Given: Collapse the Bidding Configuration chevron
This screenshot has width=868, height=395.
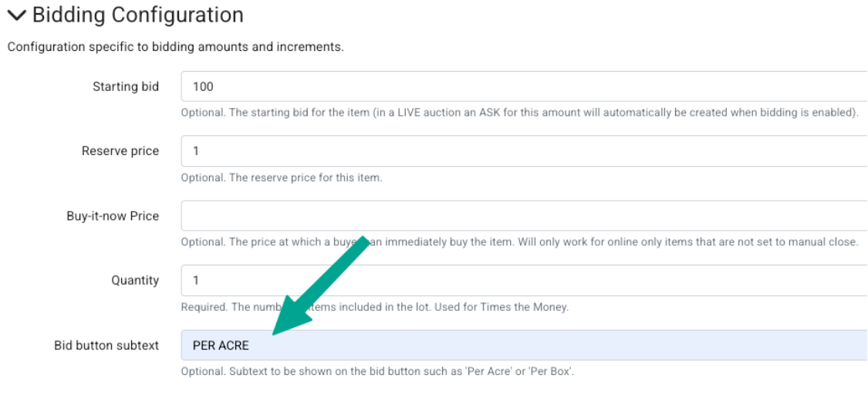Looking at the screenshot, I should point(16,15).
